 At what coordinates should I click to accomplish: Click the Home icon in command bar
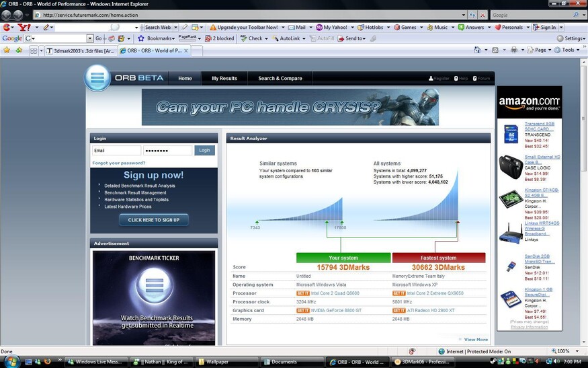(x=477, y=50)
